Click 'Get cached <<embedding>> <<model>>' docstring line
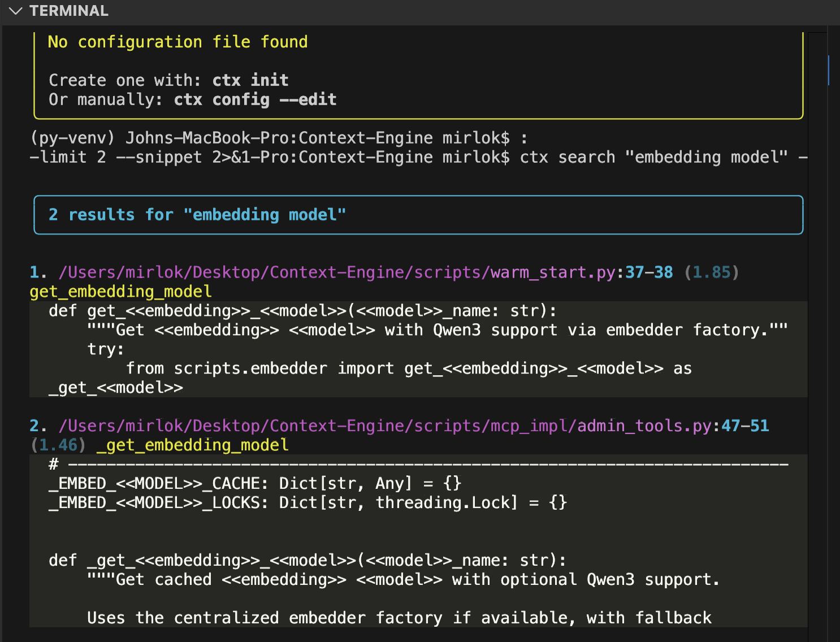 [x=404, y=579]
